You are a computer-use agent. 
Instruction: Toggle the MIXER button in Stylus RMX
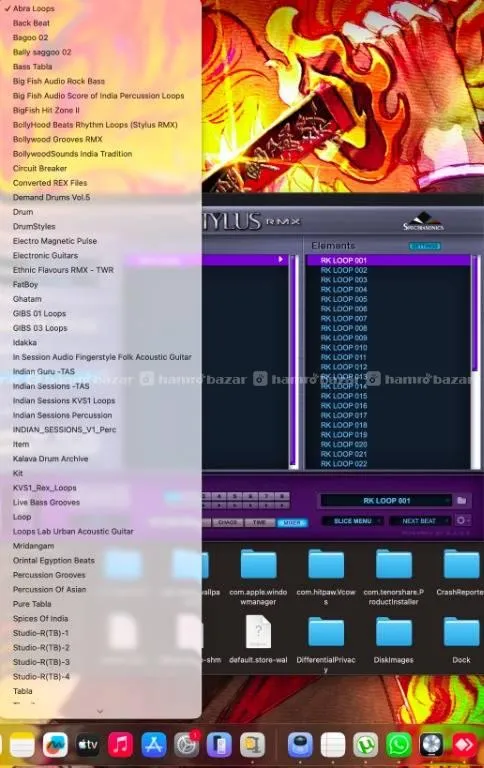pos(292,523)
